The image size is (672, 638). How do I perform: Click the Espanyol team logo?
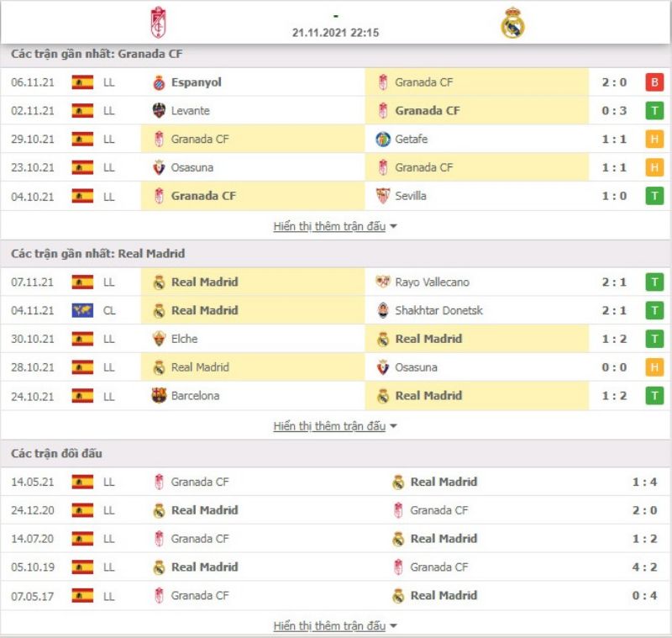[x=159, y=82]
